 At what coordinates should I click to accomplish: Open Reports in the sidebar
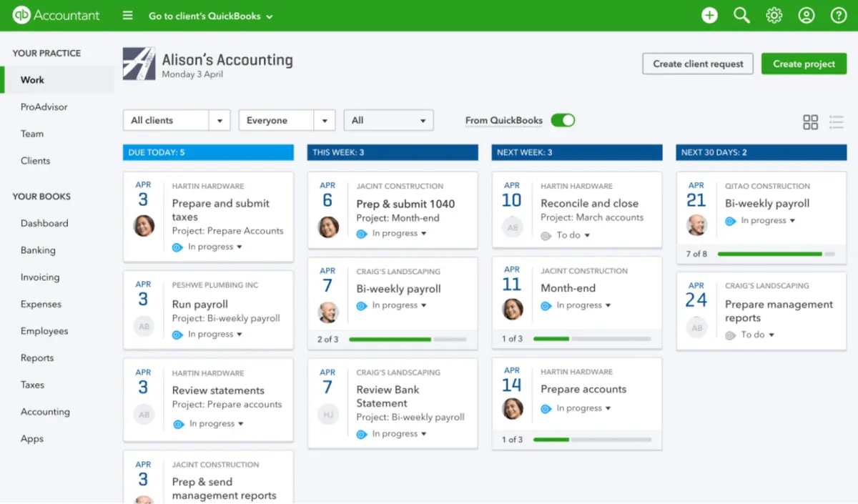[37, 358]
